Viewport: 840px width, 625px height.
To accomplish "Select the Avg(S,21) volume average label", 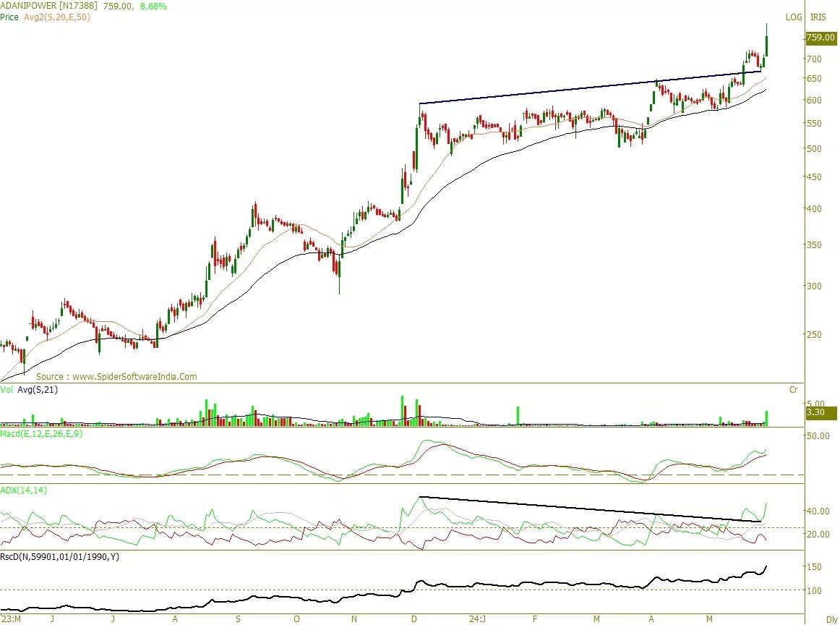I will point(38,390).
